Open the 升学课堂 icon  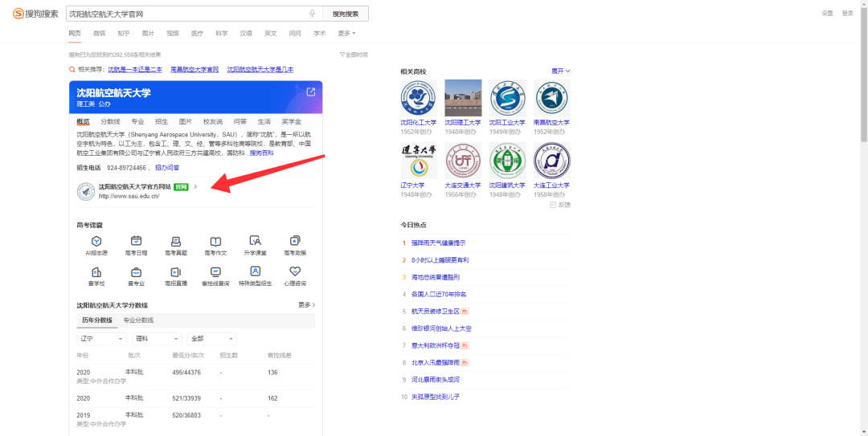(256, 241)
